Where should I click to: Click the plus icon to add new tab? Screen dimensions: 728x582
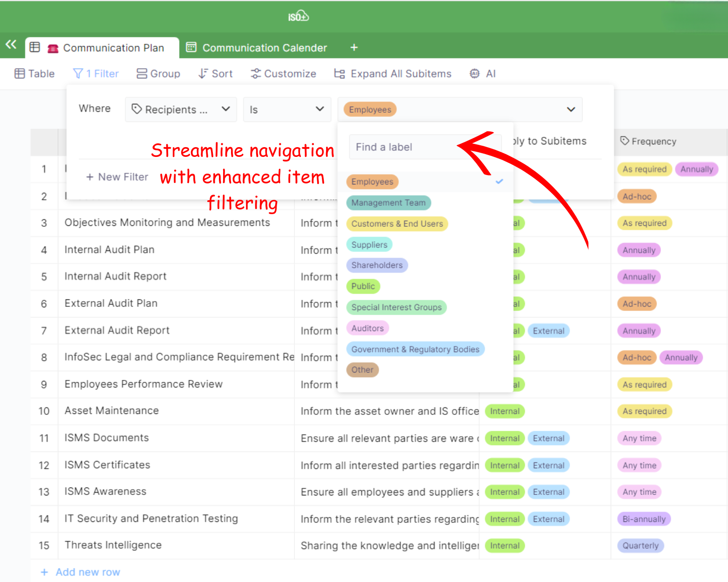[x=354, y=47]
